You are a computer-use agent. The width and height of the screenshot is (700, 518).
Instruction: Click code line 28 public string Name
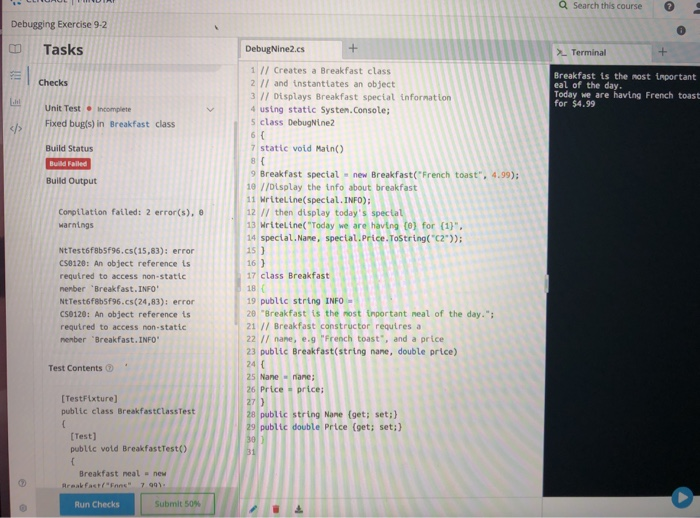(x=329, y=414)
